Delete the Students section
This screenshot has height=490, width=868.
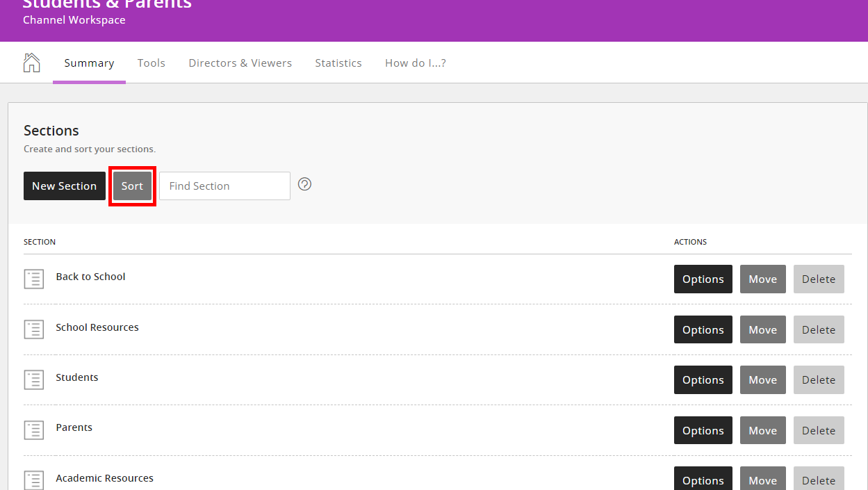[x=819, y=380]
